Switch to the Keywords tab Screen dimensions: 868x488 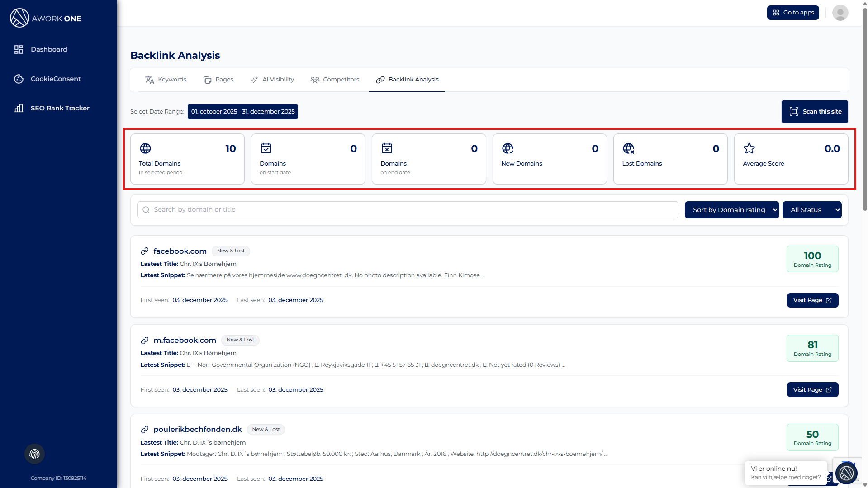(x=166, y=80)
